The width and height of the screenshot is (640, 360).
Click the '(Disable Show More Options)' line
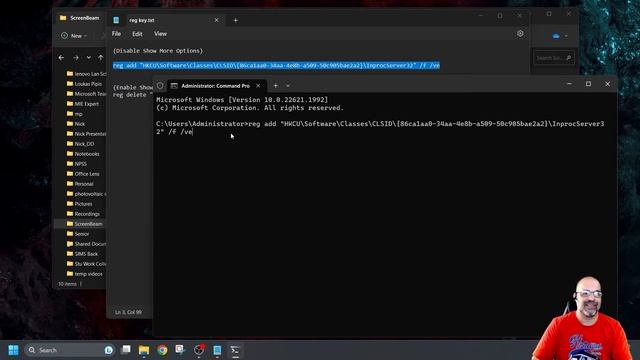click(x=158, y=51)
